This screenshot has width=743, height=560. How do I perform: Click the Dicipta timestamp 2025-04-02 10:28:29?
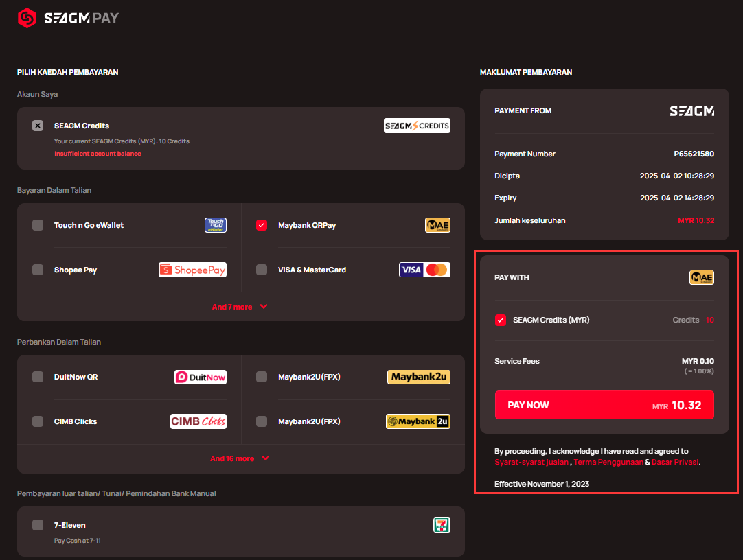tap(676, 176)
